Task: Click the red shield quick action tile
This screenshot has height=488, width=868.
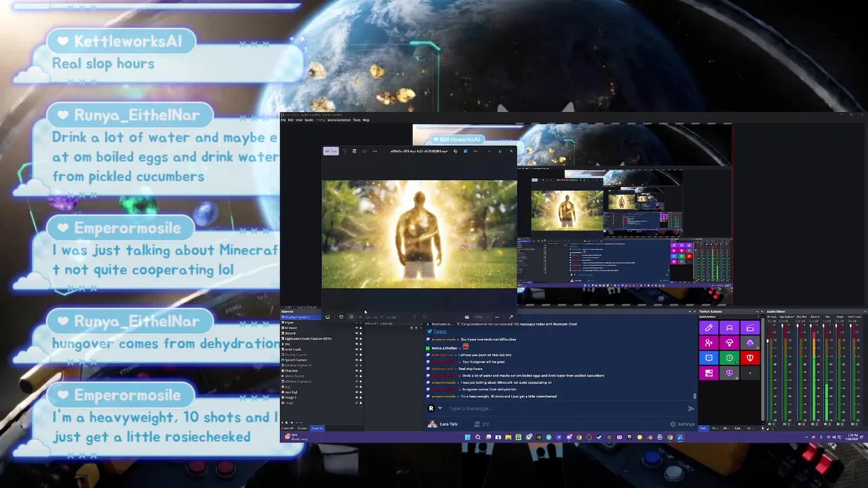Action: click(x=750, y=358)
